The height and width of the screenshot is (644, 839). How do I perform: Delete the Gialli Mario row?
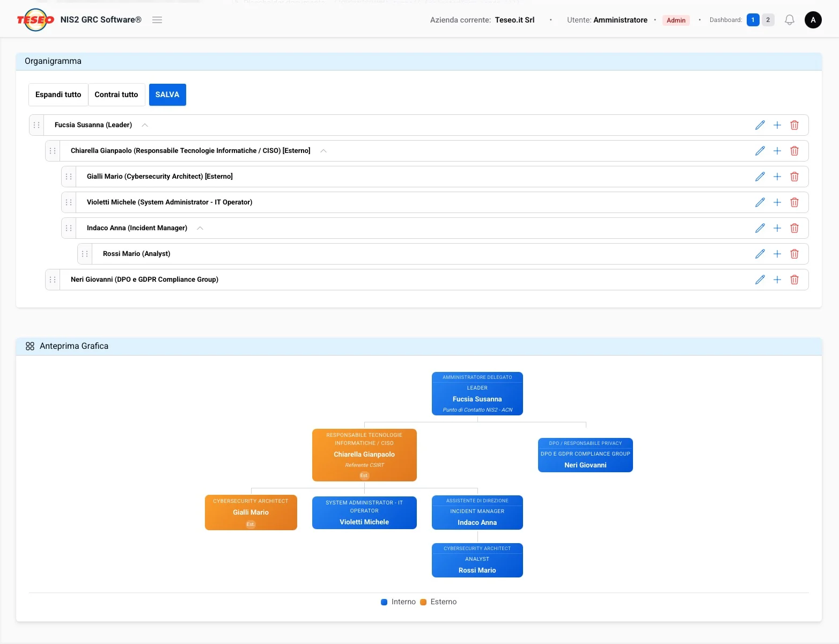[x=794, y=177]
